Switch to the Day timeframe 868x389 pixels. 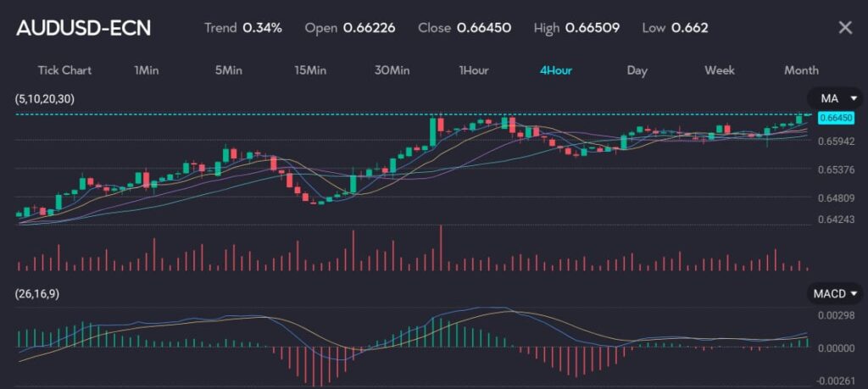[x=637, y=70]
